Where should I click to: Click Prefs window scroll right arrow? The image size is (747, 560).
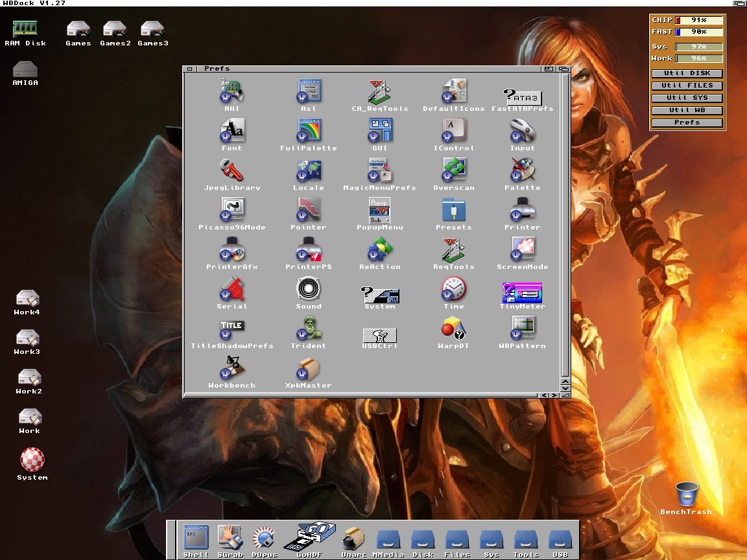pyautogui.click(x=554, y=395)
